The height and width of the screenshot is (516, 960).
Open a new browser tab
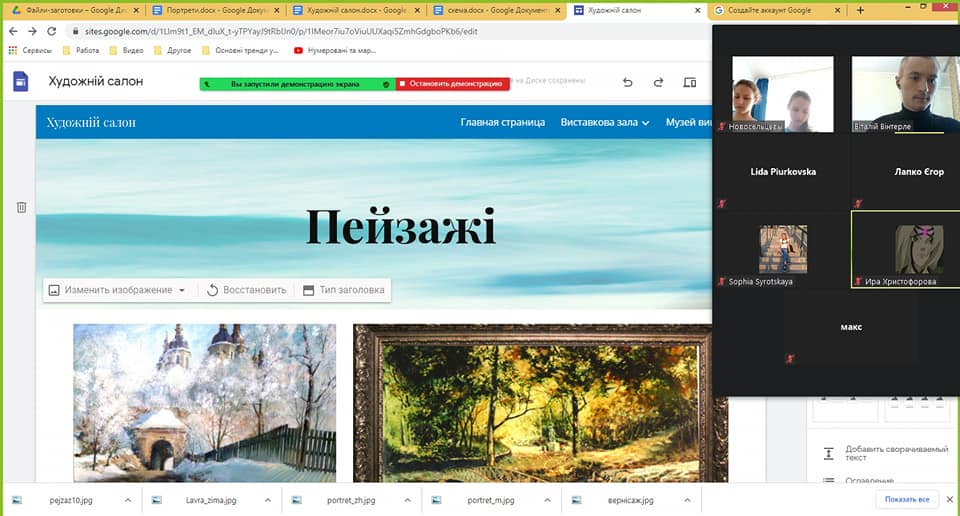tap(860, 10)
